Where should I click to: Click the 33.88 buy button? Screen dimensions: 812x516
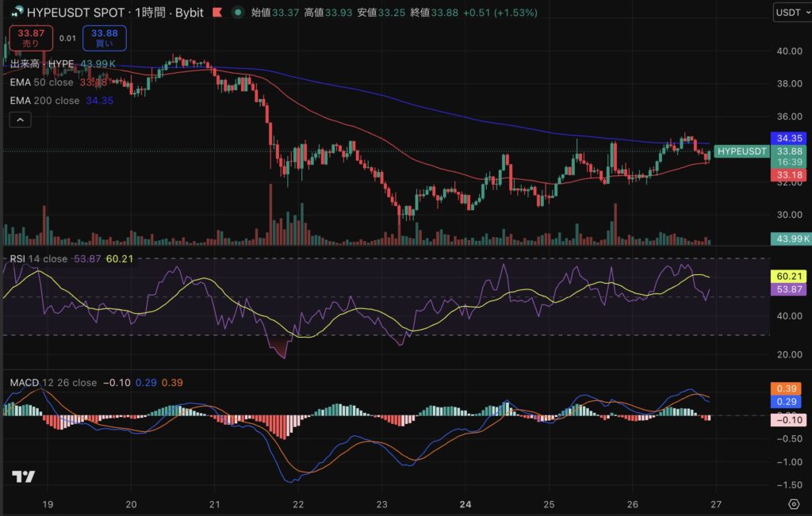pyautogui.click(x=104, y=37)
